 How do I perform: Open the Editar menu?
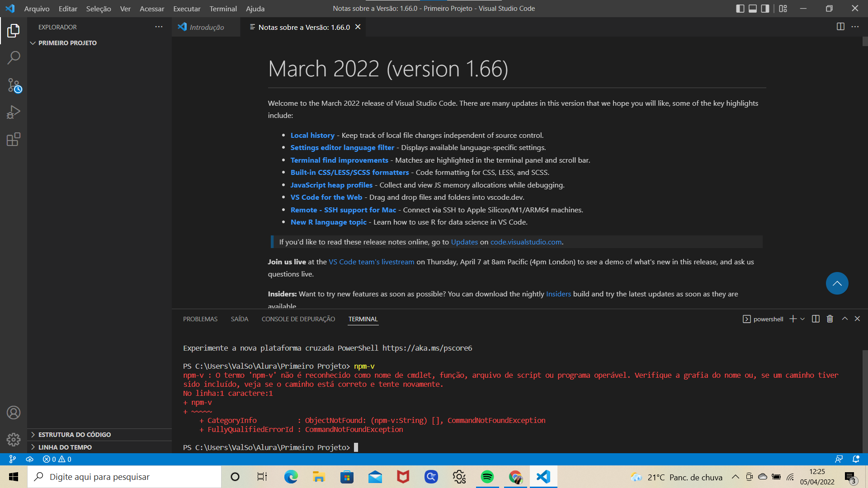point(68,9)
